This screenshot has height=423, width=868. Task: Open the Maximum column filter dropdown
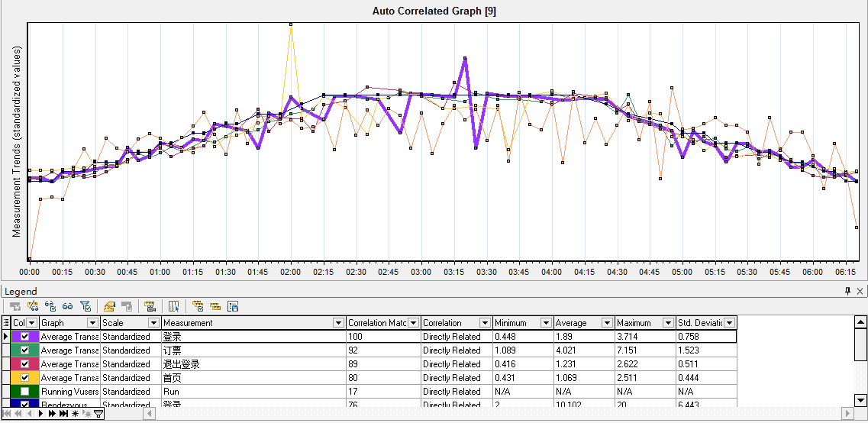668,322
